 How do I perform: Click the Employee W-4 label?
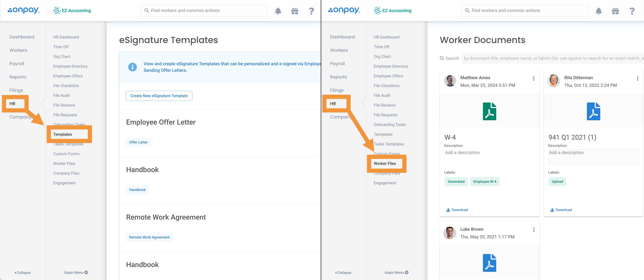pyautogui.click(x=485, y=182)
